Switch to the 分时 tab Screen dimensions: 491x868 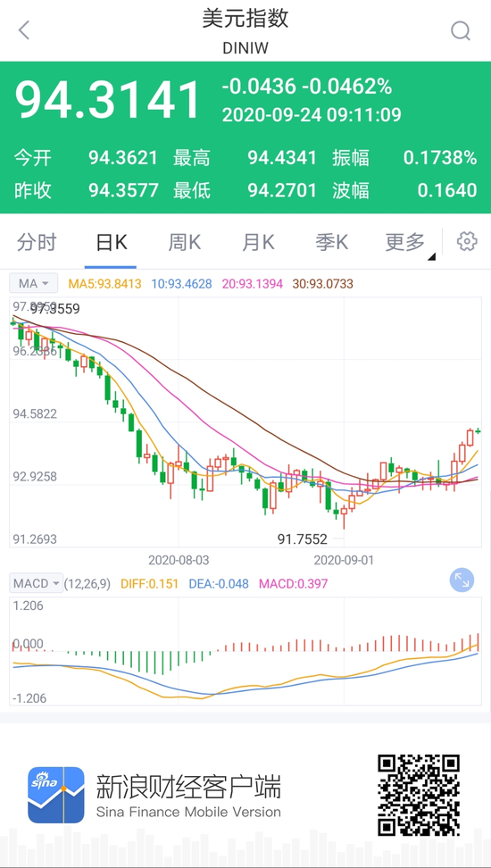(37, 243)
